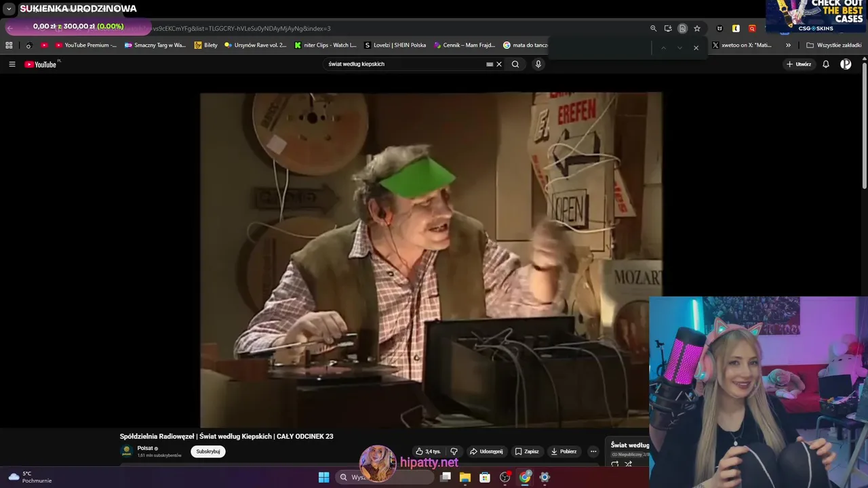Open the Polsat channel avatar

point(126,451)
